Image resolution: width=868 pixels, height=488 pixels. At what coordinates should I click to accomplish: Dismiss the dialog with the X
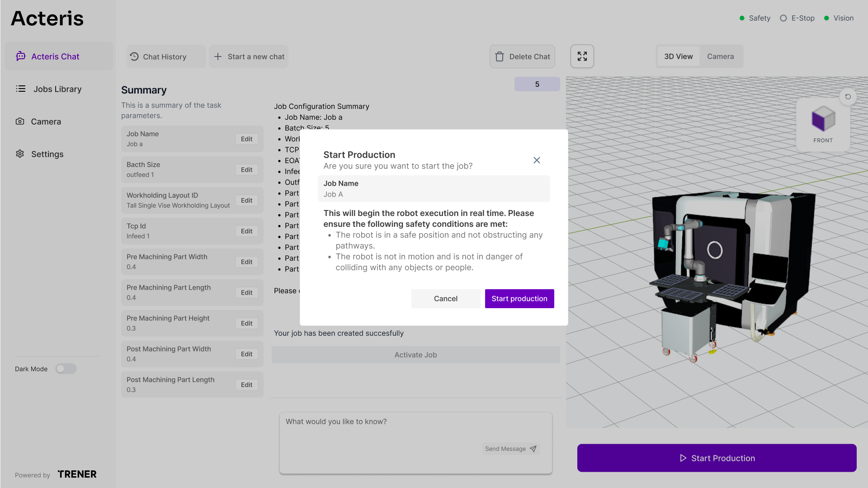tap(537, 160)
